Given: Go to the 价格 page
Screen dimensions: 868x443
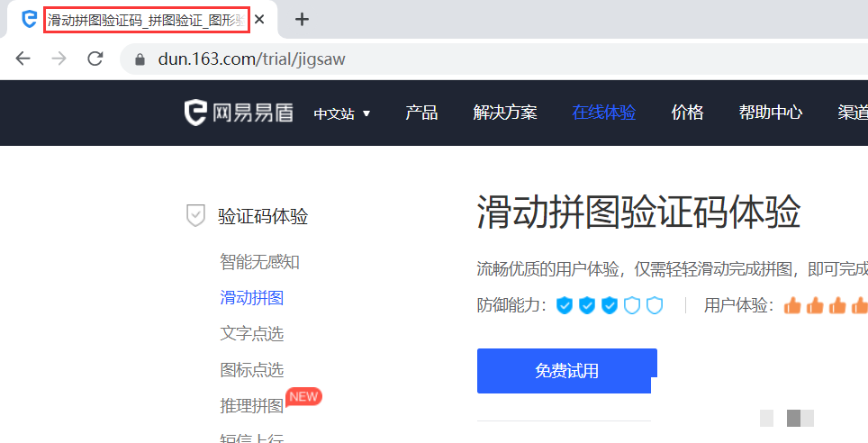Looking at the screenshot, I should coord(687,113).
